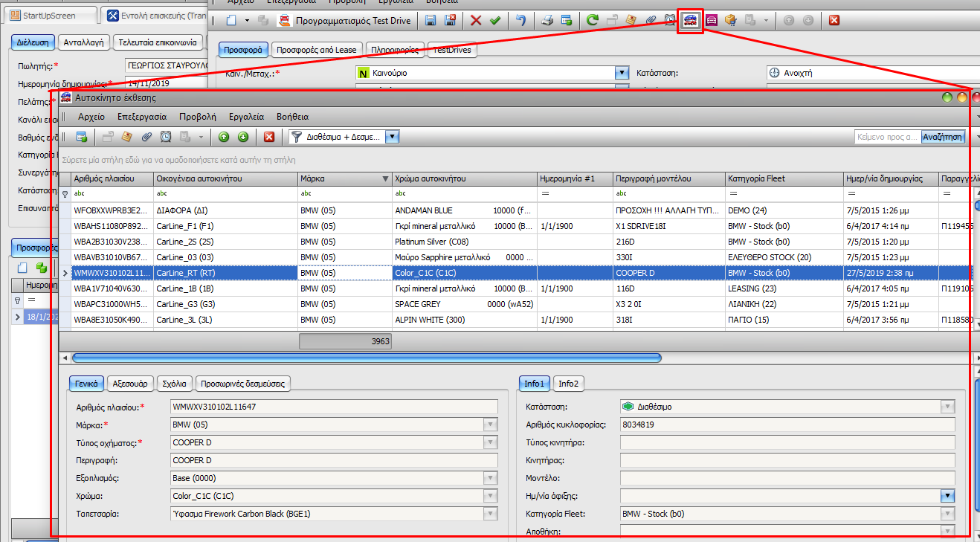Click red close X in Αυτοκίνητο έκθεσης toolbar

click(x=269, y=137)
